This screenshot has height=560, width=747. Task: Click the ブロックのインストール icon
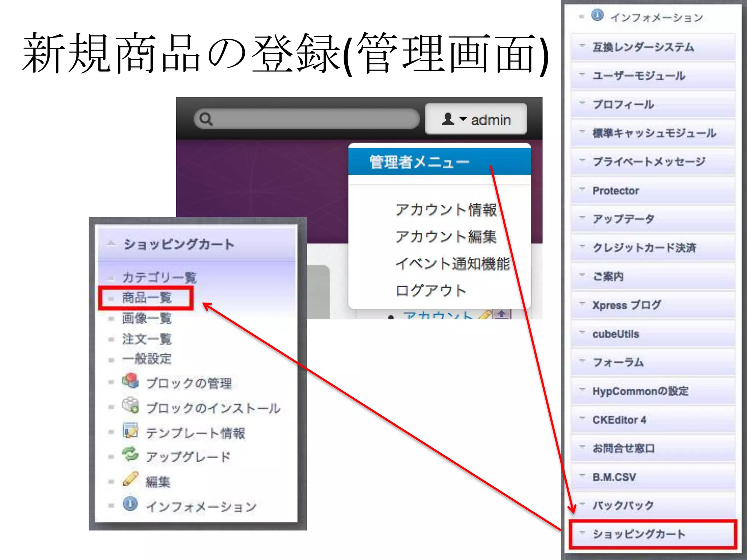pyautogui.click(x=130, y=405)
